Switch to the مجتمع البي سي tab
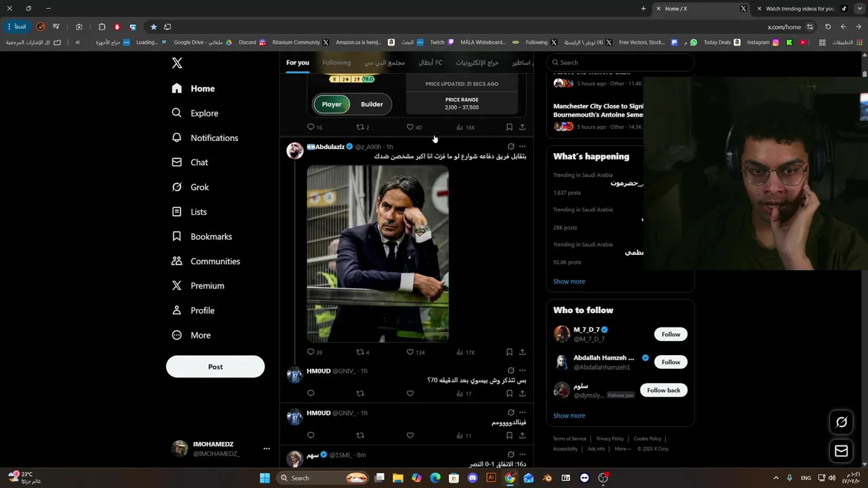This screenshot has width=868, height=488. pos(384,62)
